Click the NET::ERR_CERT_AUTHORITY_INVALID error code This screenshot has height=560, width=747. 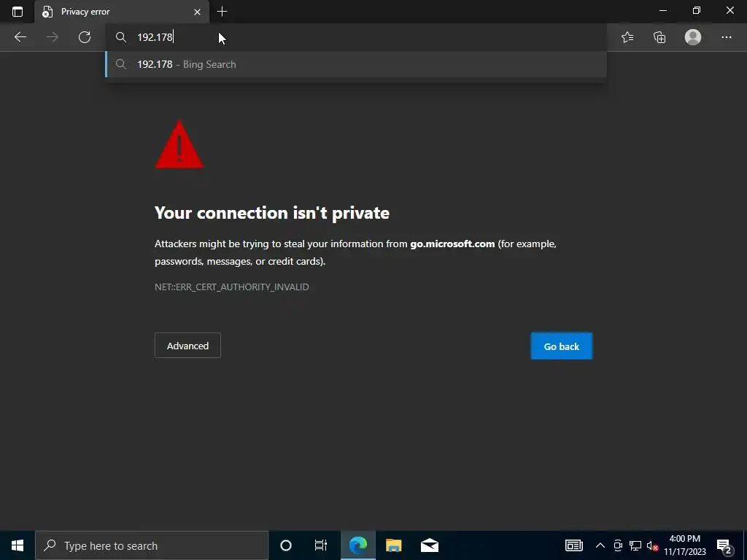click(231, 287)
